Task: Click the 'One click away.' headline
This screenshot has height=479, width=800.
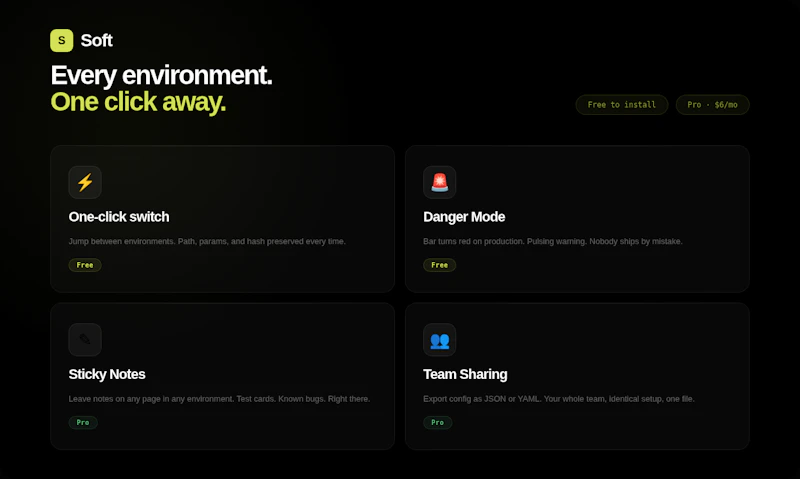Action: pyautogui.click(x=138, y=102)
